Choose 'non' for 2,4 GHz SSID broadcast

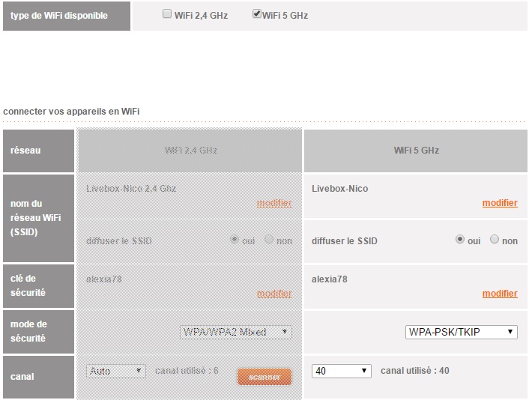point(269,240)
